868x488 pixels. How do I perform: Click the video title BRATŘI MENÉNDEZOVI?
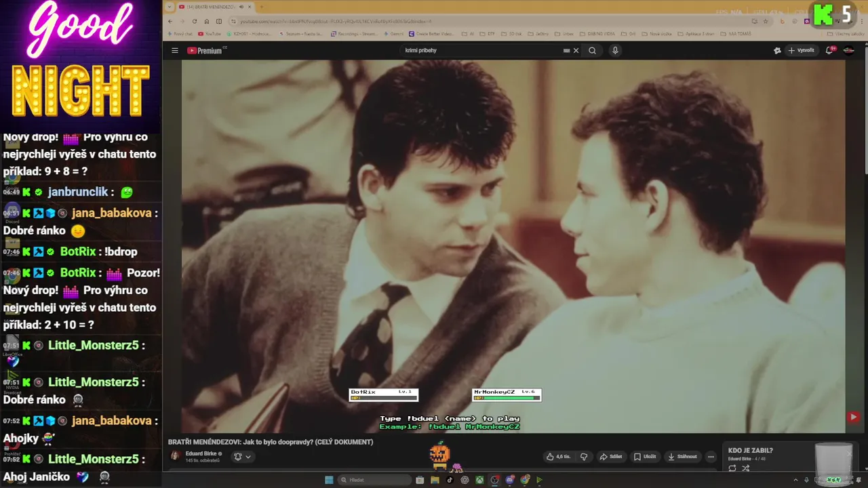(x=271, y=442)
